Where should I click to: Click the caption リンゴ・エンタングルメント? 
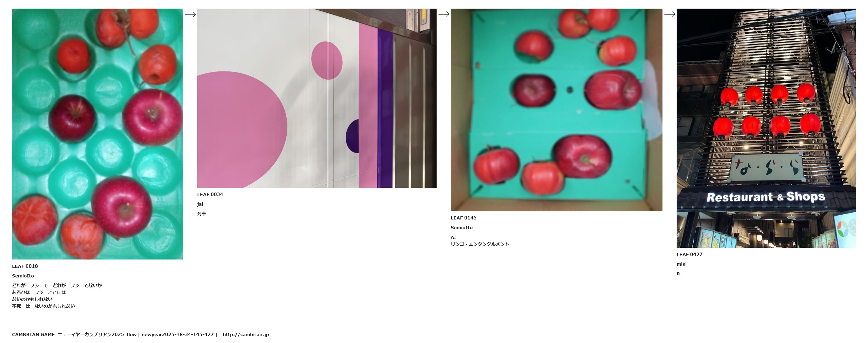(480, 244)
